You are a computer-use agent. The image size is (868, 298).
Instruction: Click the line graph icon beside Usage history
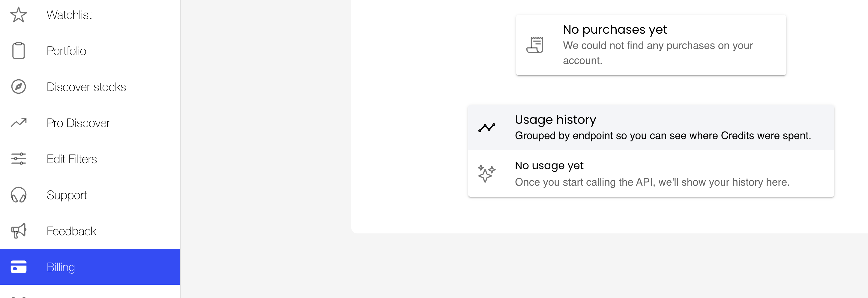[x=486, y=127]
